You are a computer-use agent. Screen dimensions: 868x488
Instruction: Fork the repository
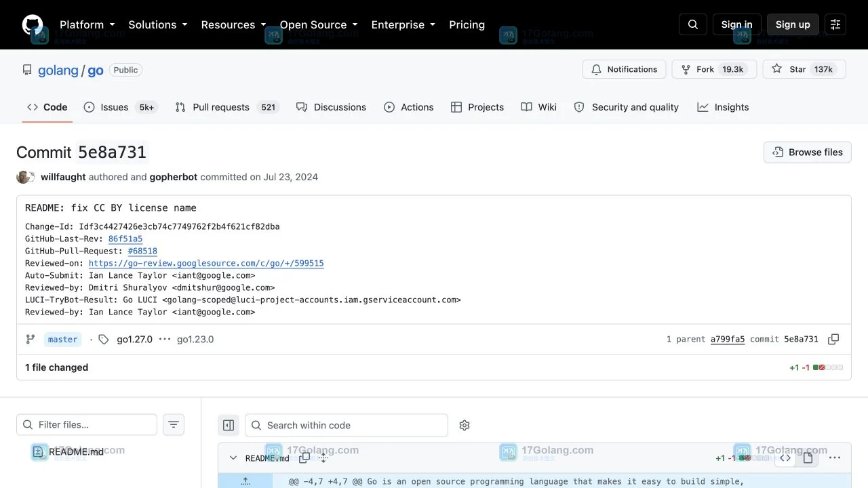pos(714,69)
